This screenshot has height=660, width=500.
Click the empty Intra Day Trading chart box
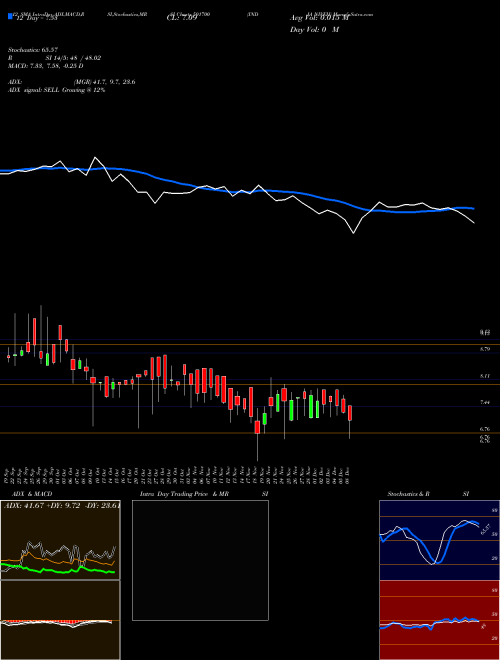[x=200, y=560]
